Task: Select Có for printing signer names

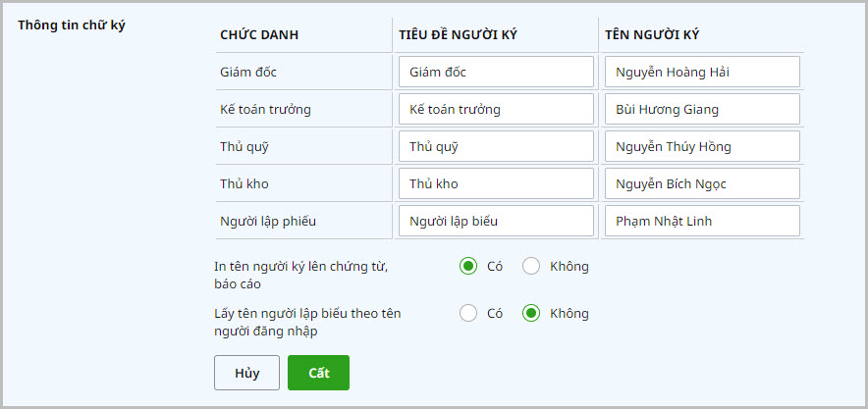Action: pyautogui.click(x=468, y=266)
